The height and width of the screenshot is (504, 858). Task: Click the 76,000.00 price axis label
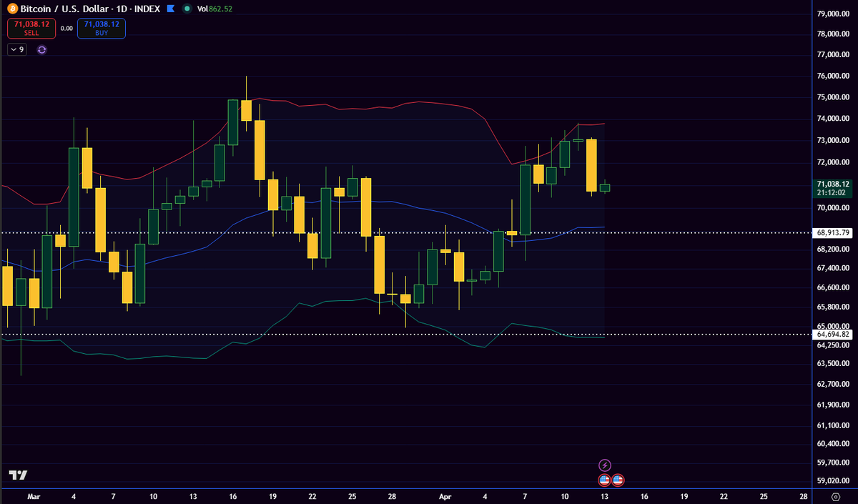(x=833, y=76)
